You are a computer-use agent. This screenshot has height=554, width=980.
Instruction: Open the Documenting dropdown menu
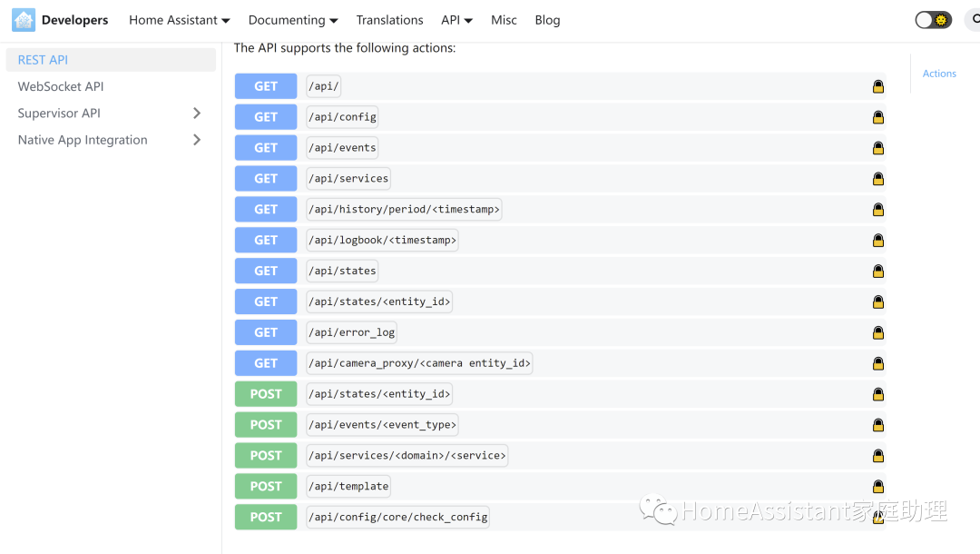(x=293, y=20)
